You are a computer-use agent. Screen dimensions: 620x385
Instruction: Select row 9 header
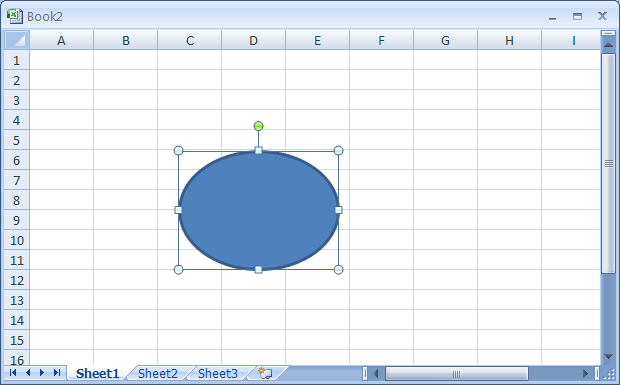(x=17, y=220)
